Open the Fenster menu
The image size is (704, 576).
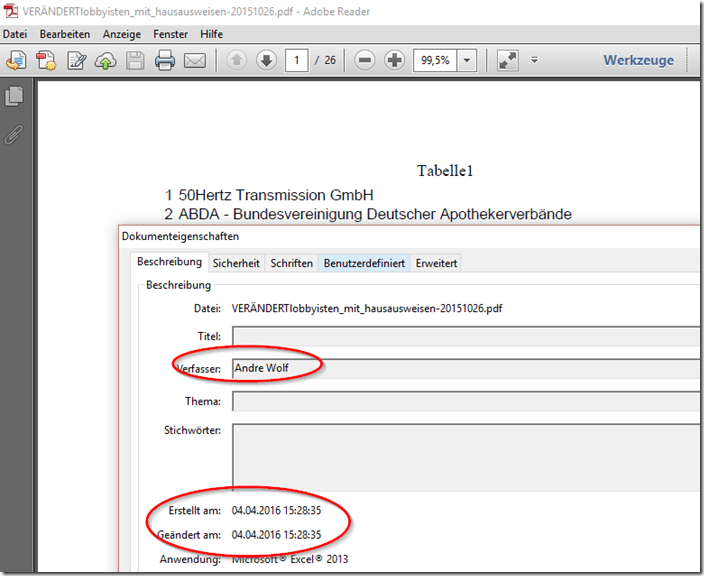coord(170,34)
